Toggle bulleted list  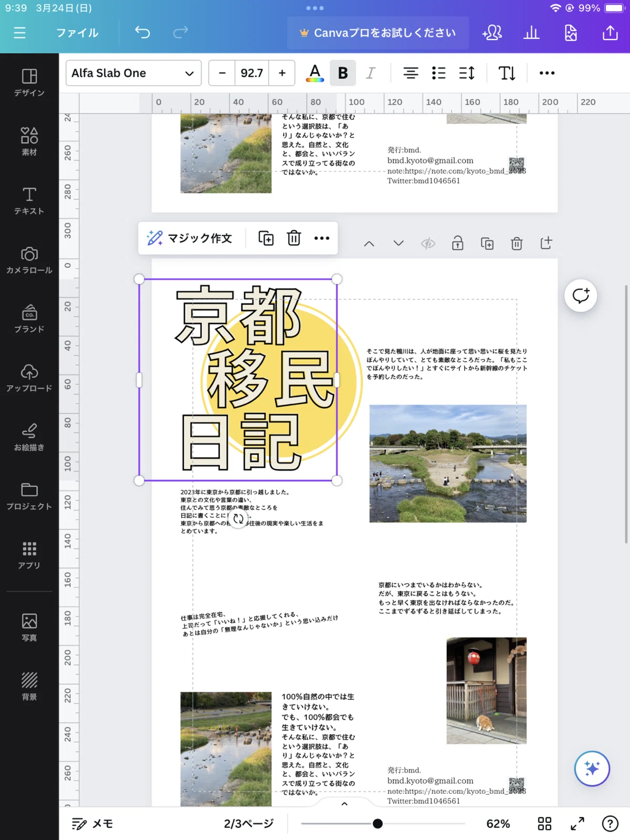tap(438, 73)
